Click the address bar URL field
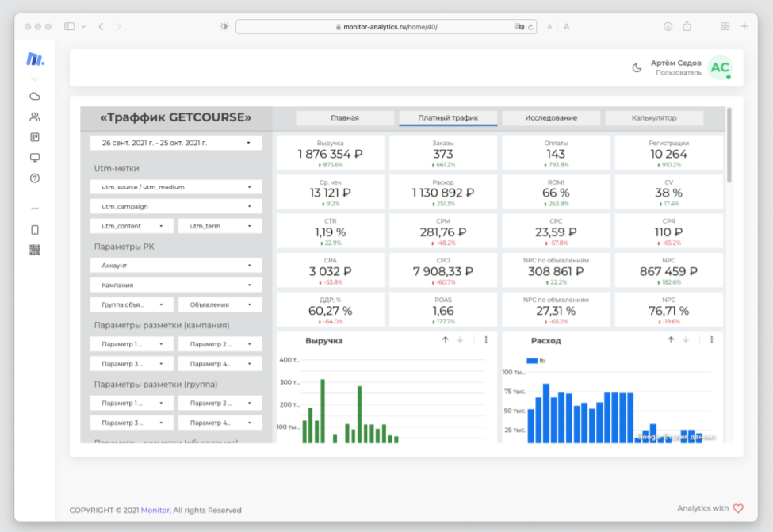This screenshot has height=532, width=773. click(x=386, y=27)
